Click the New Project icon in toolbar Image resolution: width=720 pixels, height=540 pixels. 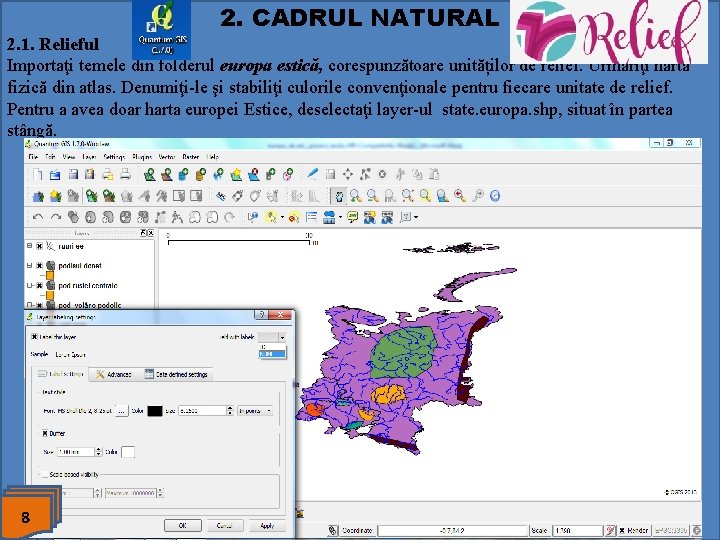click(x=38, y=174)
